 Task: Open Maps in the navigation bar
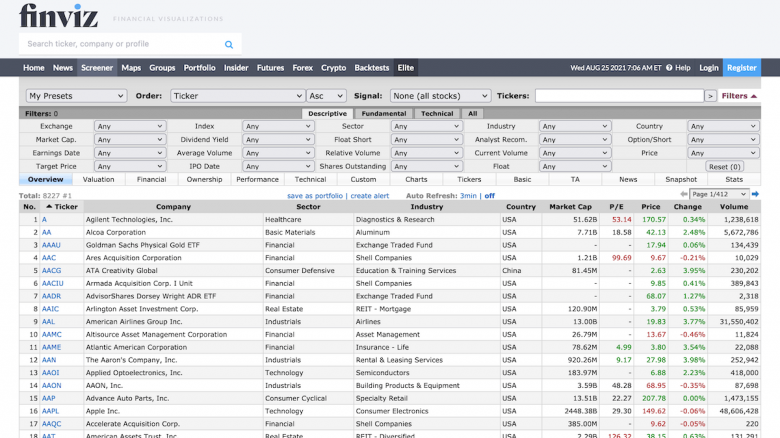[x=131, y=68]
